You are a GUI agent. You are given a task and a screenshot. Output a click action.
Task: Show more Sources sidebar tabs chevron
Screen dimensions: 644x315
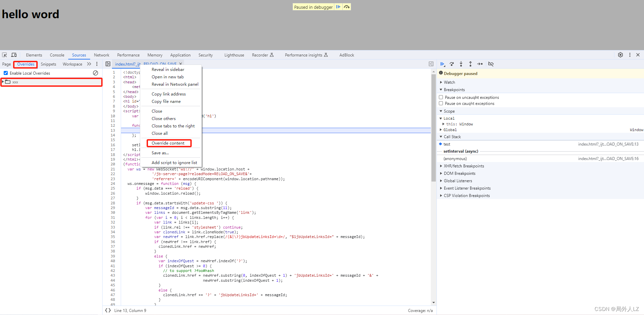(x=89, y=64)
